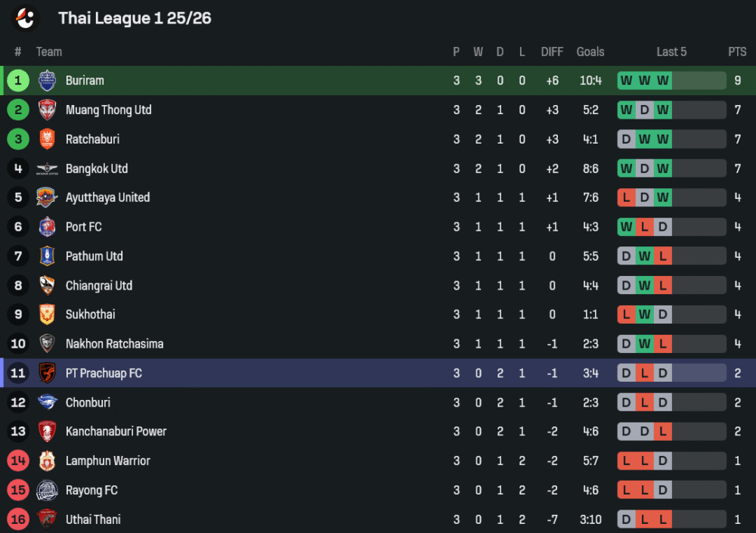Sort table by Goals column header
The width and height of the screenshot is (756, 533).
tap(590, 52)
